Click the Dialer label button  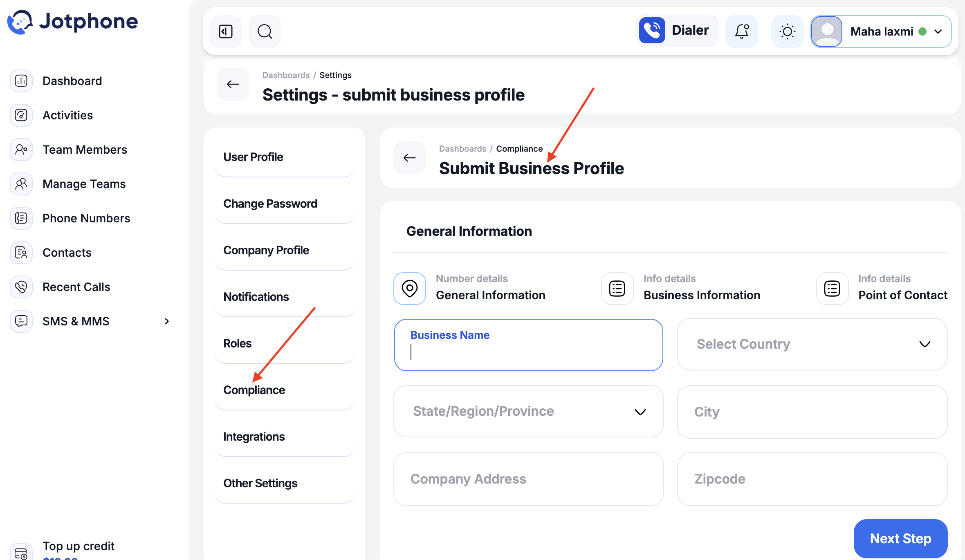click(x=690, y=30)
